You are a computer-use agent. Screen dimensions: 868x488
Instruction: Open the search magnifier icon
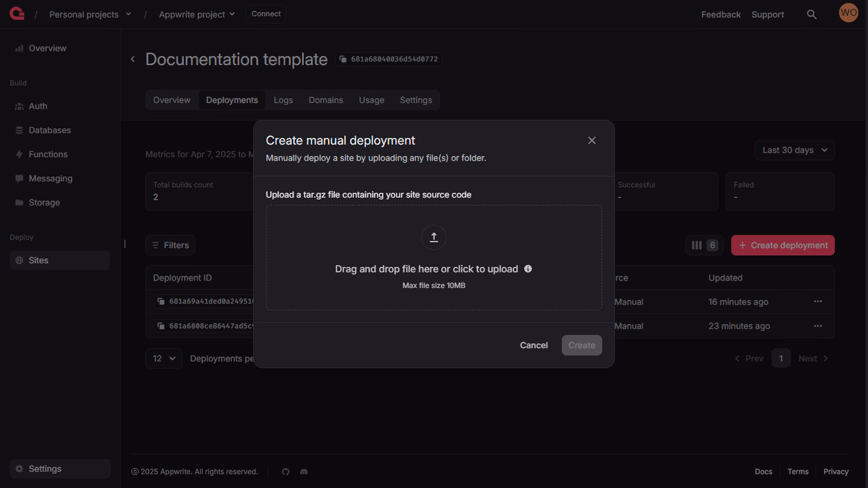(x=812, y=14)
